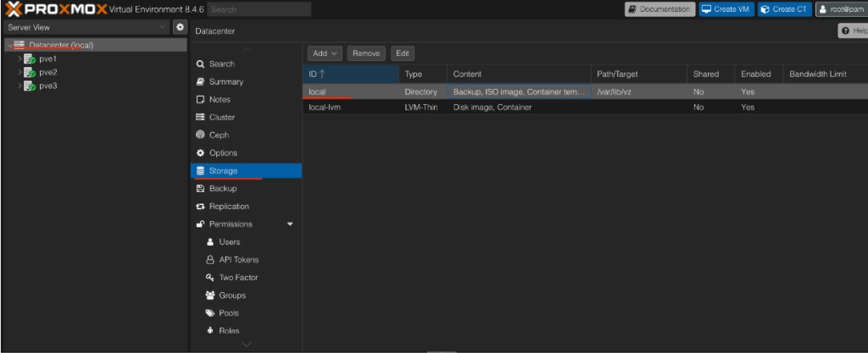Open the Replication menu item
This screenshot has height=353, width=868.
(x=247, y=207)
